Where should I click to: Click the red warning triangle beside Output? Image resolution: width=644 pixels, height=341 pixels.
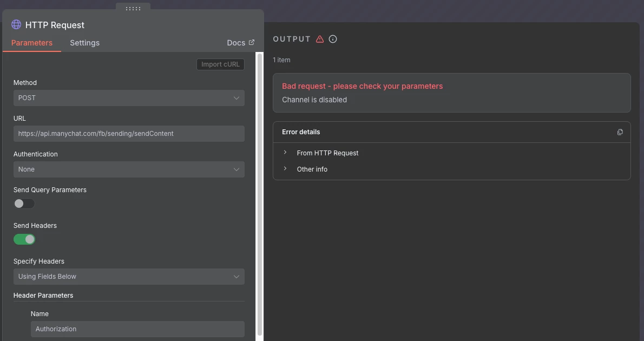pyautogui.click(x=320, y=39)
